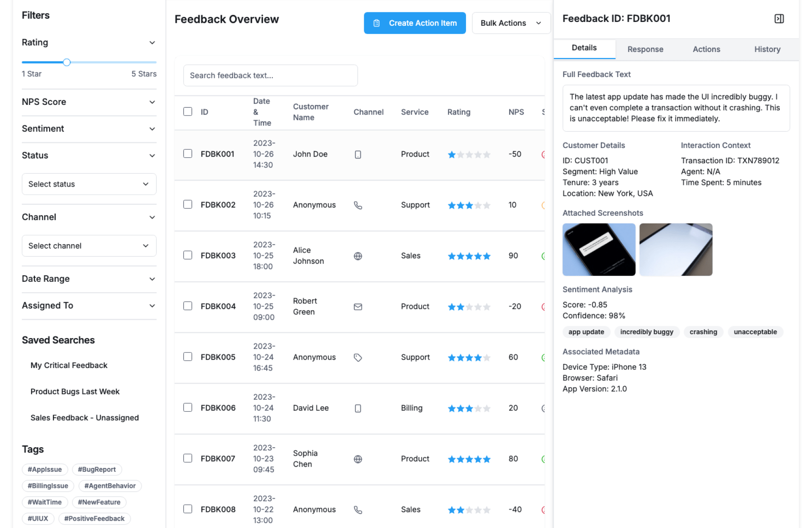Click email channel icon for FDBK004

(358, 307)
